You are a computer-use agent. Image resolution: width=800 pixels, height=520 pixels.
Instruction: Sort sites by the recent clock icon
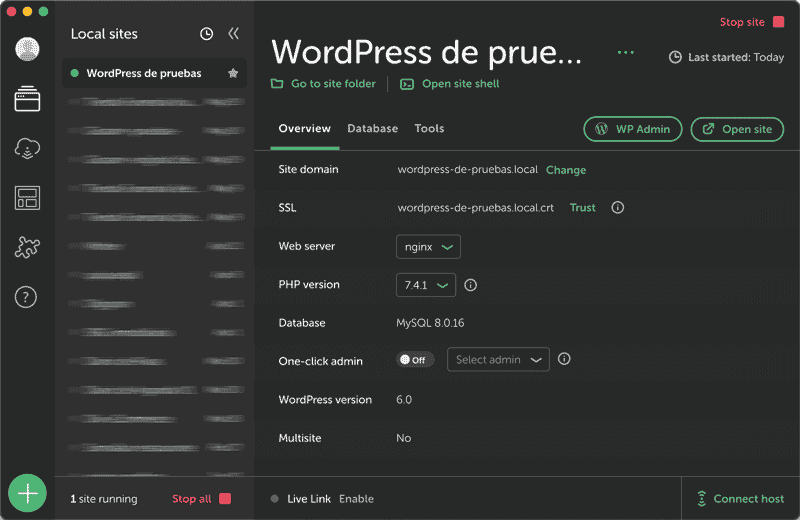click(x=206, y=34)
